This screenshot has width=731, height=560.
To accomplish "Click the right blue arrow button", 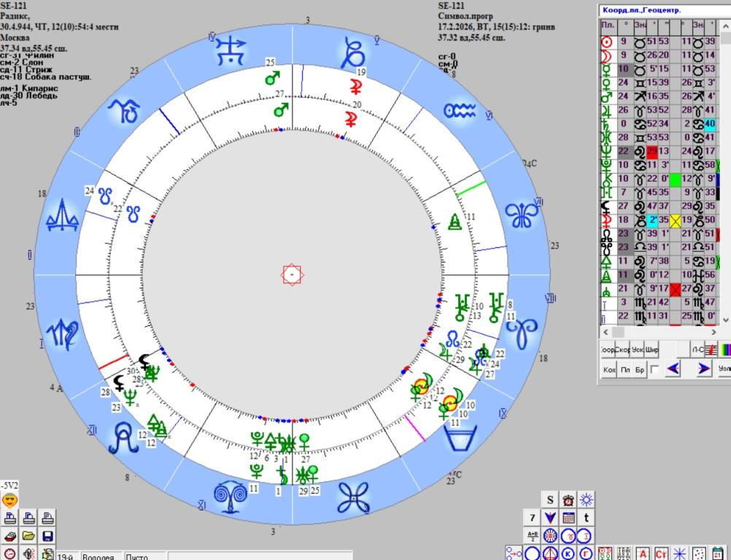I will click(703, 369).
